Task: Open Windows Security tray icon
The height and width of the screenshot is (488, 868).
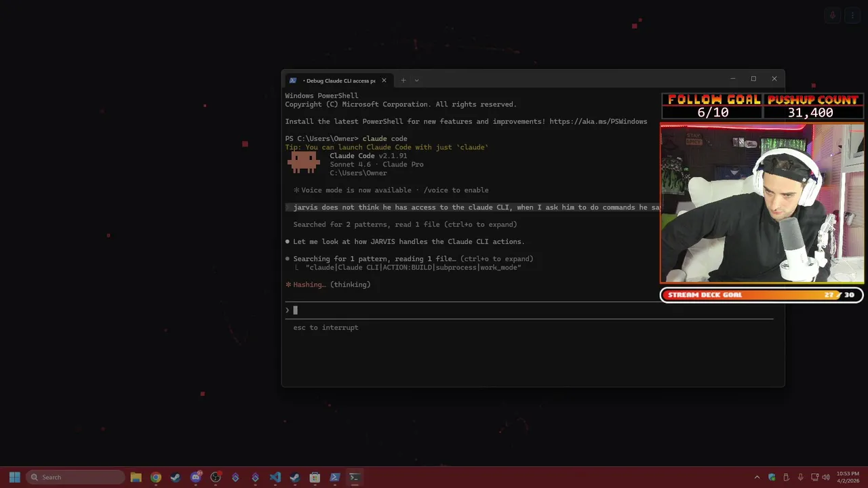Action: pos(772,477)
